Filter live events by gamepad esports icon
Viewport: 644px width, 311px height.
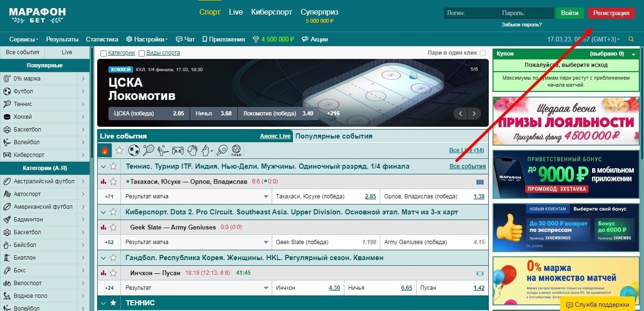[177, 150]
